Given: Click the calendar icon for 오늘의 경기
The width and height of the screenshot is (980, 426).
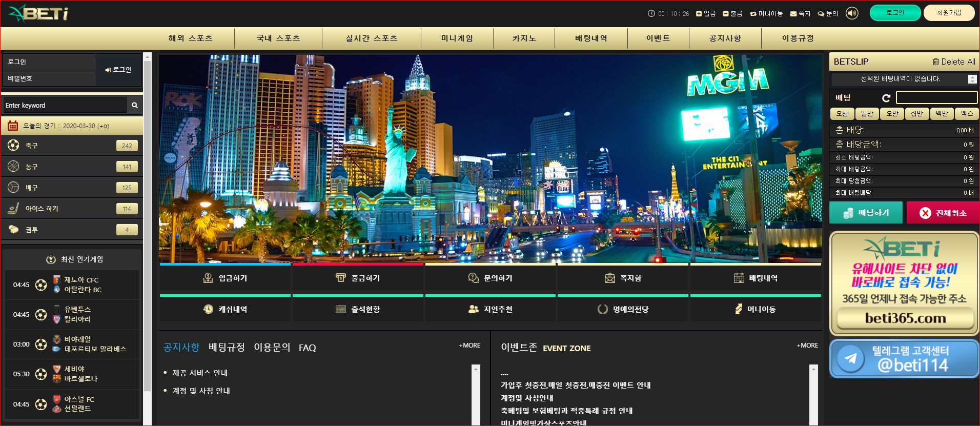Looking at the screenshot, I should click(13, 126).
